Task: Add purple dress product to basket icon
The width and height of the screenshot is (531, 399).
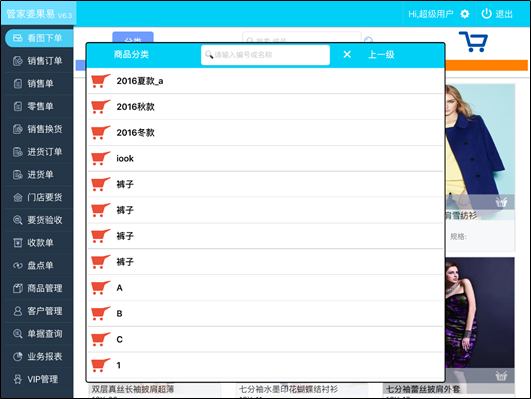Action: point(501,375)
